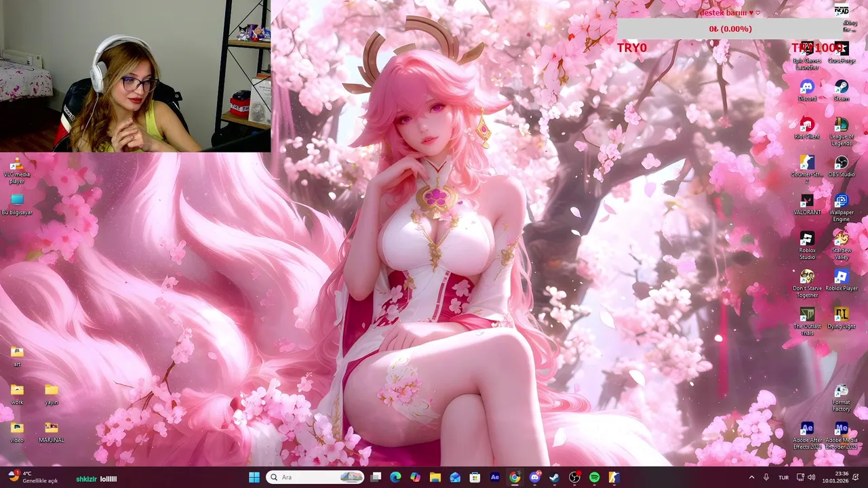Launch The Outlast Trials shortcut
This screenshot has width=868, height=488.
click(807, 321)
